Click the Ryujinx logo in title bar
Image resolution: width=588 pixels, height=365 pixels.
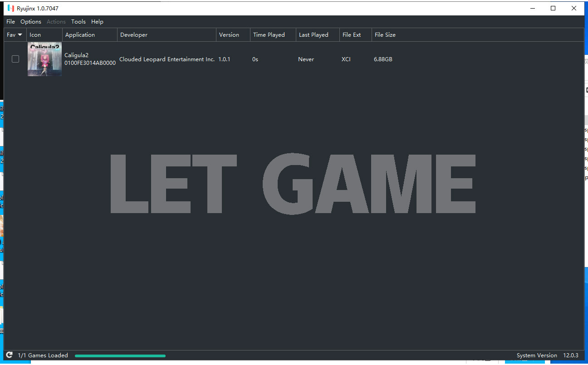click(x=11, y=8)
